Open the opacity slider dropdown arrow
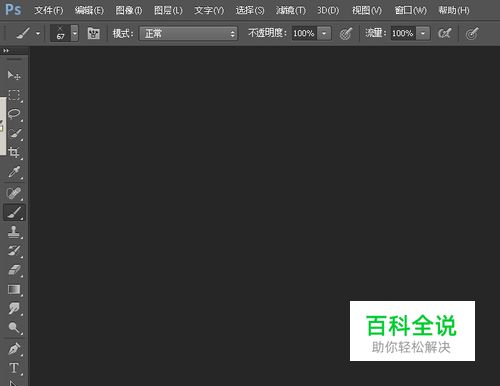 click(x=324, y=33)
